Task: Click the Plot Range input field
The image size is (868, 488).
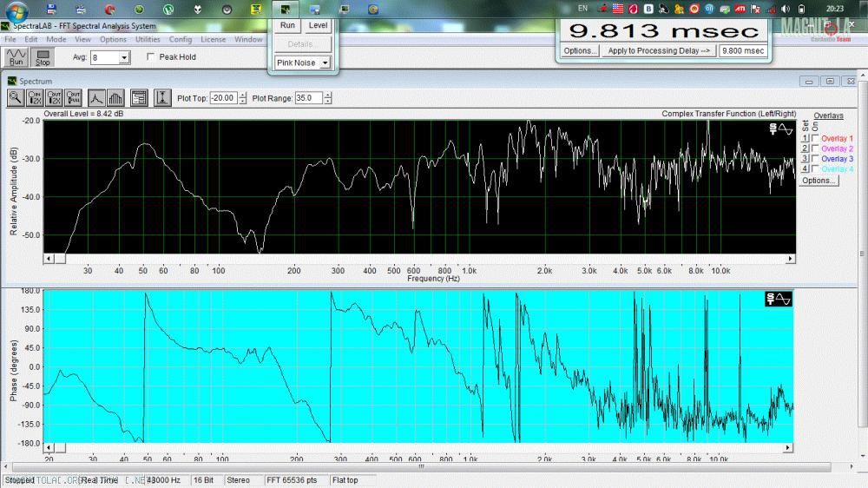Action: point(309,98)
